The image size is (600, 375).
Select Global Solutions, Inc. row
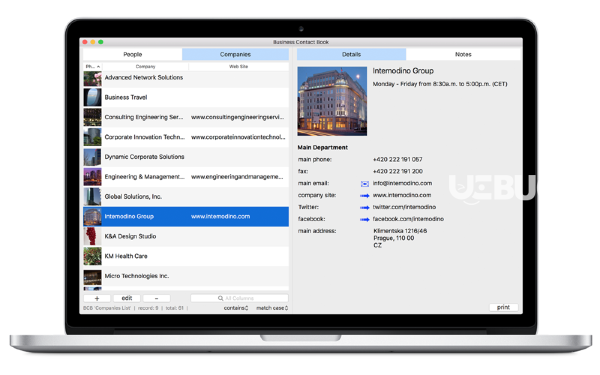[186, 197]
